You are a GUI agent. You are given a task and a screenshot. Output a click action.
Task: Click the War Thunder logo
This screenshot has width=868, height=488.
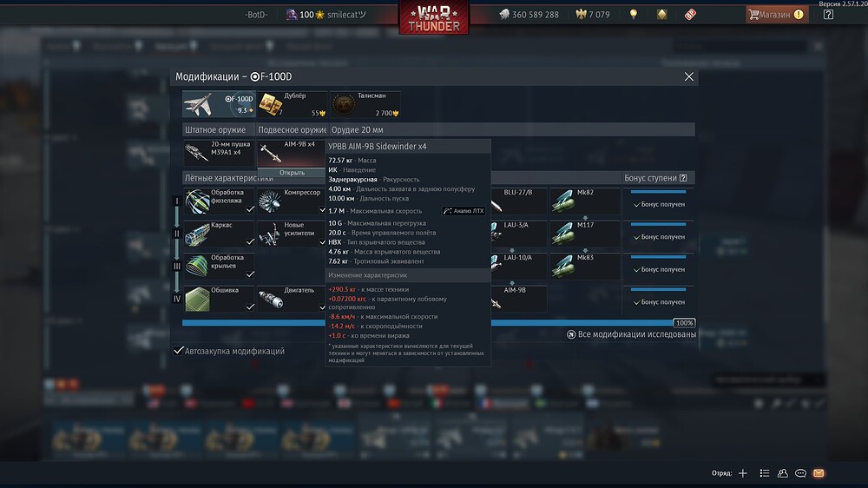(x=434, y=17)
